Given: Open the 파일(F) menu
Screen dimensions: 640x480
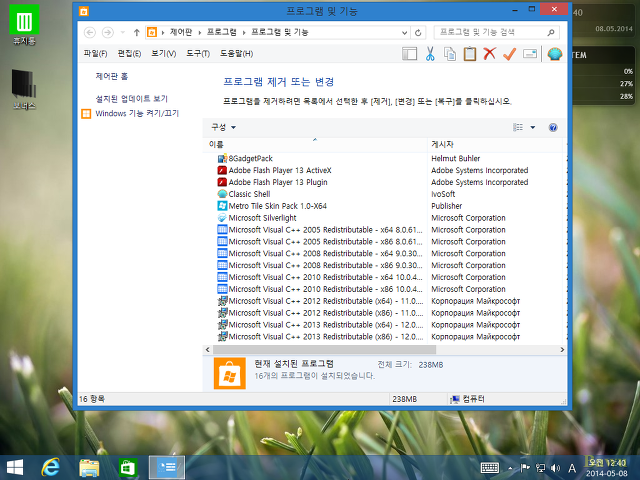Looking at the screenshot, I should [x=96, y=53].
